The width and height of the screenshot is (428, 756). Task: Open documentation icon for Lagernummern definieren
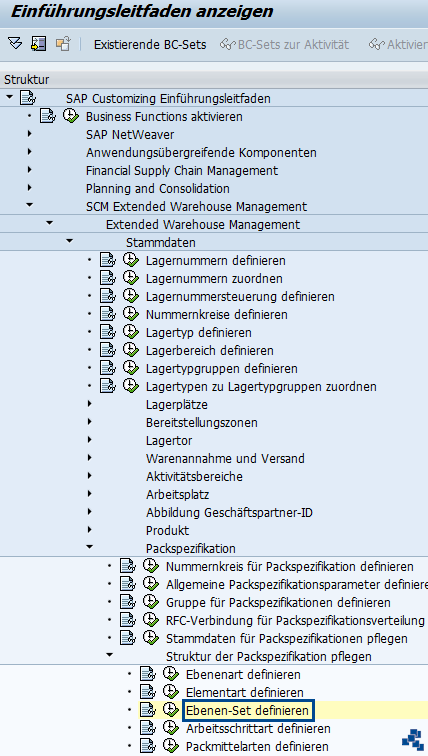[x=108, y=260]
